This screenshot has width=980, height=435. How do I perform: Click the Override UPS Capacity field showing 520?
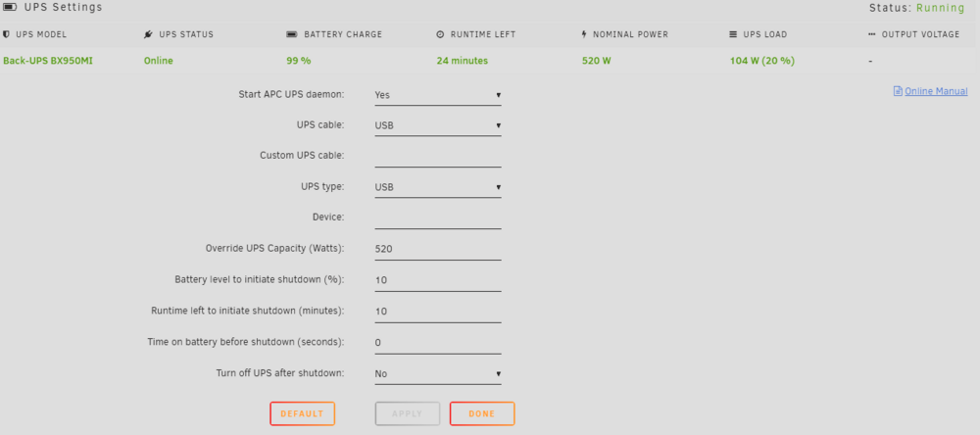437,249
